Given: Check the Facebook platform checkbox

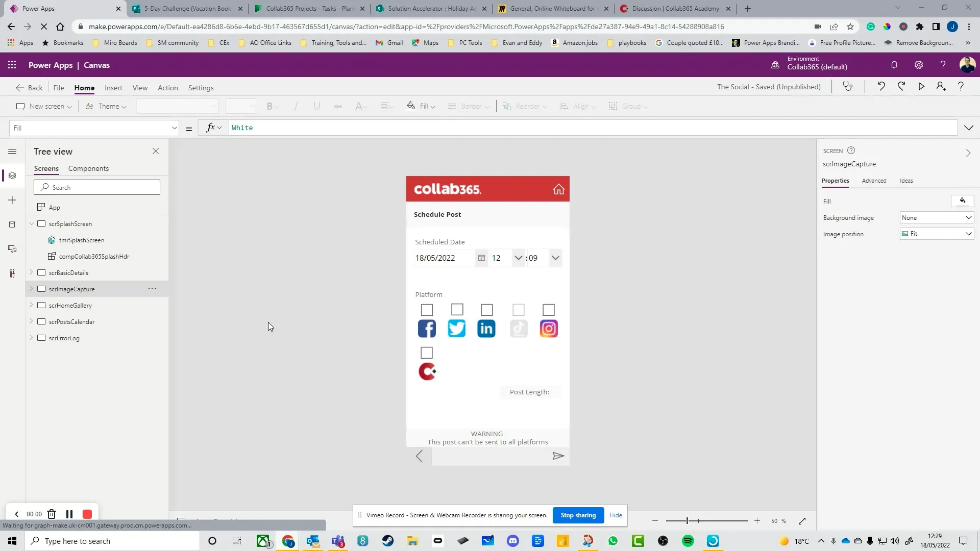Looking at the screenshot, I should (427, 310).
